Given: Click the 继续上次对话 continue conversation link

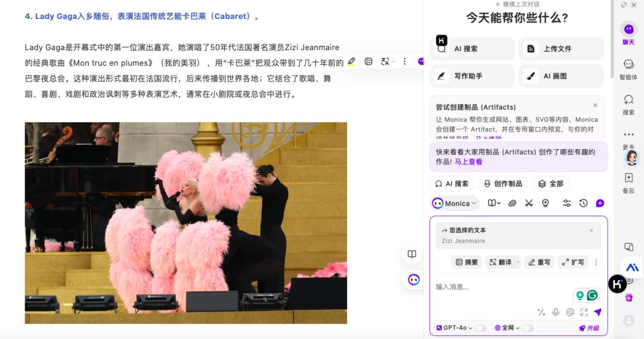Looking at the screenshot, I should (x=518, y=4).
